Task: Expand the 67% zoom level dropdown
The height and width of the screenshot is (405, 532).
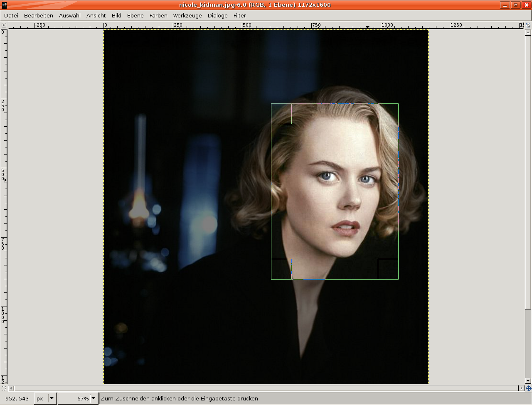Action: [x=94, y=398]
